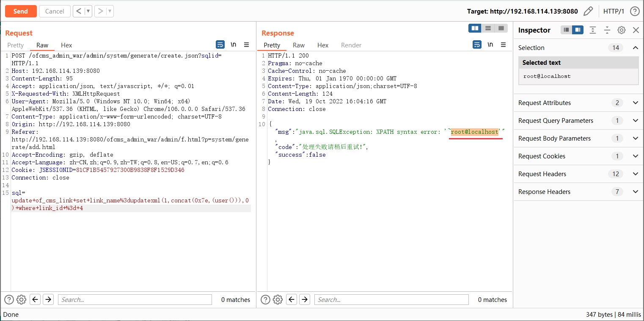
Task: Open Request pane hamburger menu
Action: click(x=247, y=45)
